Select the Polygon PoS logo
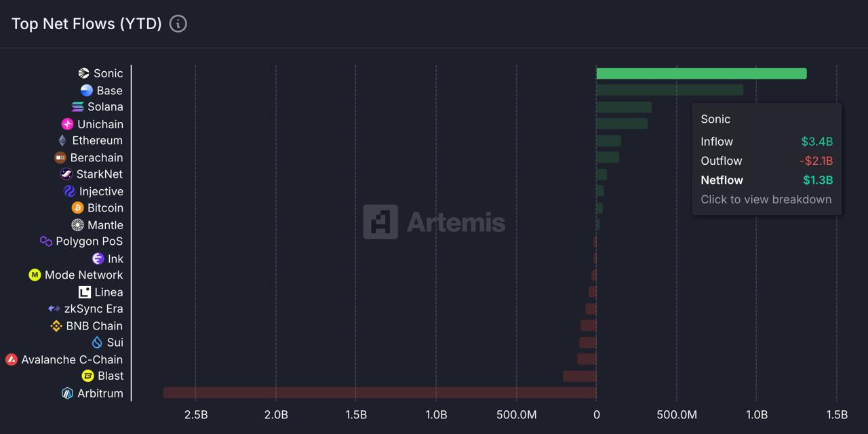Image resolution: width=868 pixels, height=434 pixels. (46, 241)
